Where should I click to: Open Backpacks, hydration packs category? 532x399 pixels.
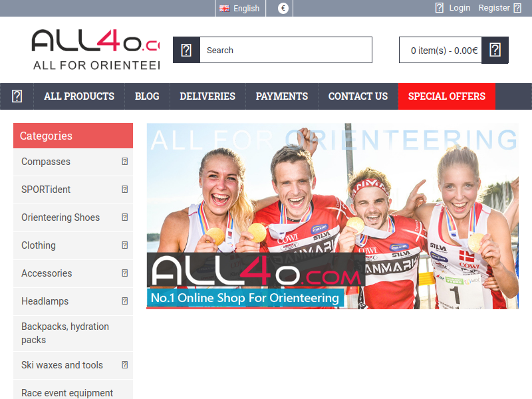pyautogui.click(x=73, y=333)
